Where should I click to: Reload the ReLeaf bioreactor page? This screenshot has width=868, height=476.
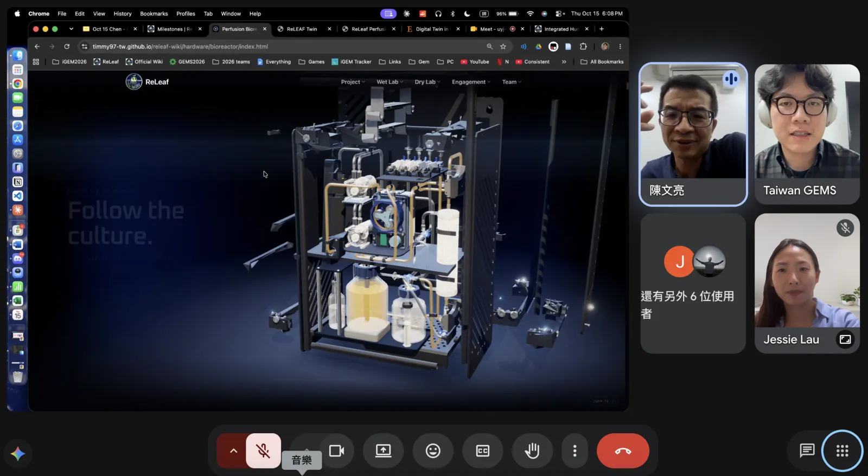67,47
